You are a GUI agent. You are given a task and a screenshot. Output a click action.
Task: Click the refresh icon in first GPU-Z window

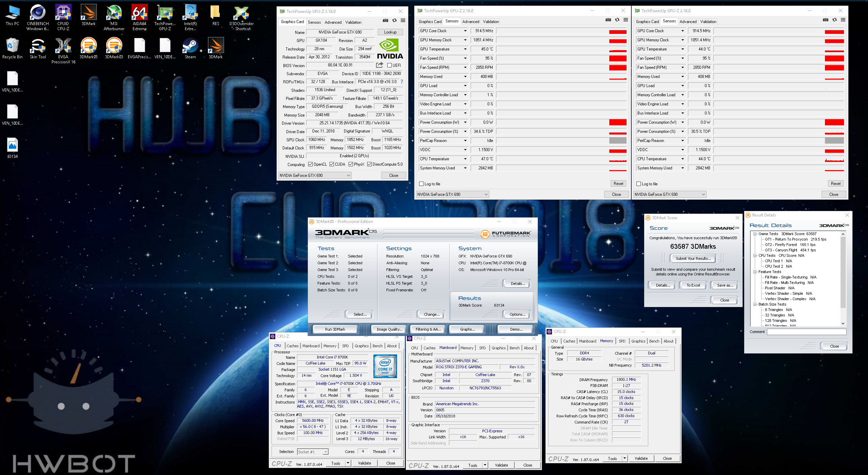(x=394, y=21)
